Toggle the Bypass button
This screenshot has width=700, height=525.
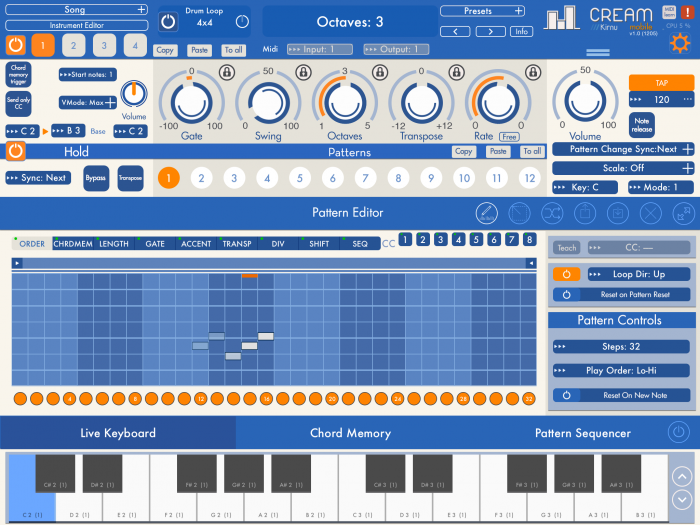(96, 178)
